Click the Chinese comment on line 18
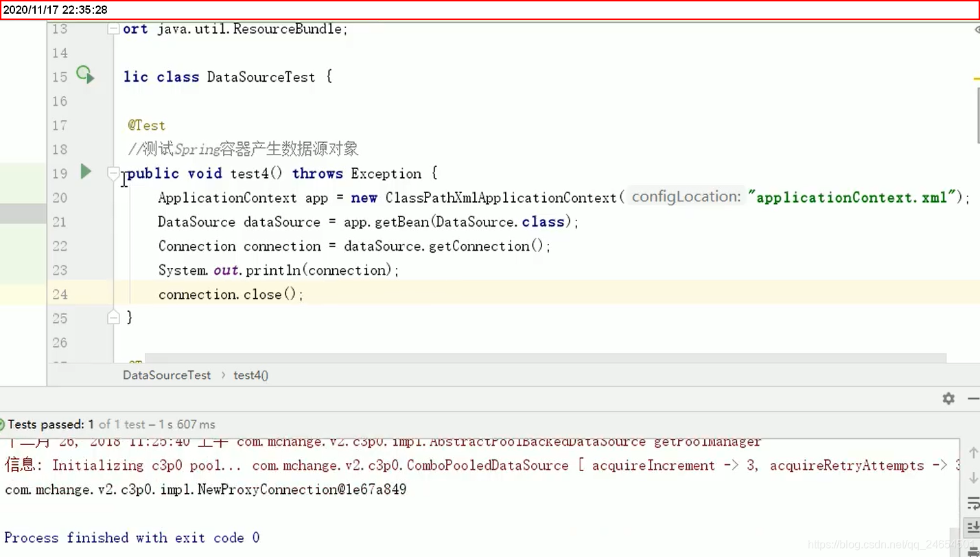 (243, 149)
